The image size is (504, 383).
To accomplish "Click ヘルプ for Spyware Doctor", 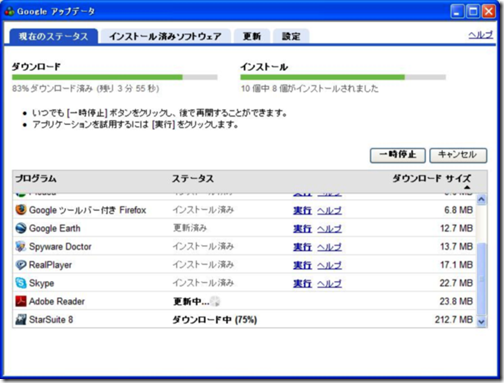I will [329, 247].
